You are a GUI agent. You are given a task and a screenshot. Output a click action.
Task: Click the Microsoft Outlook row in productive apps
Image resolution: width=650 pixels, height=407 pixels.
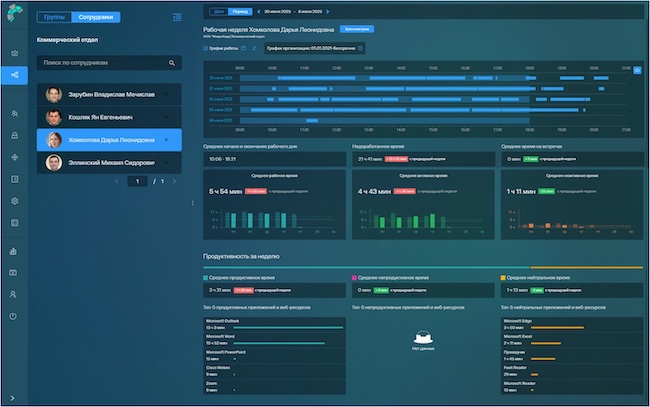point(274,325)
